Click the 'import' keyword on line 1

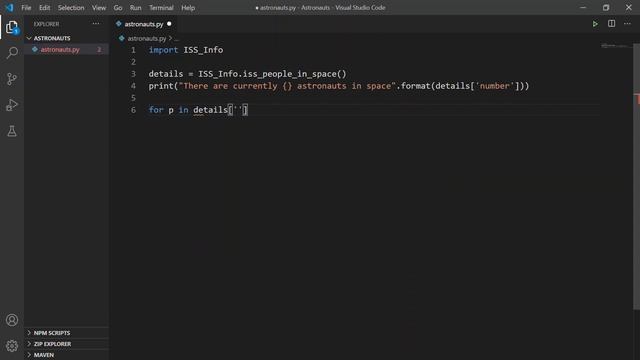[163, 50]
